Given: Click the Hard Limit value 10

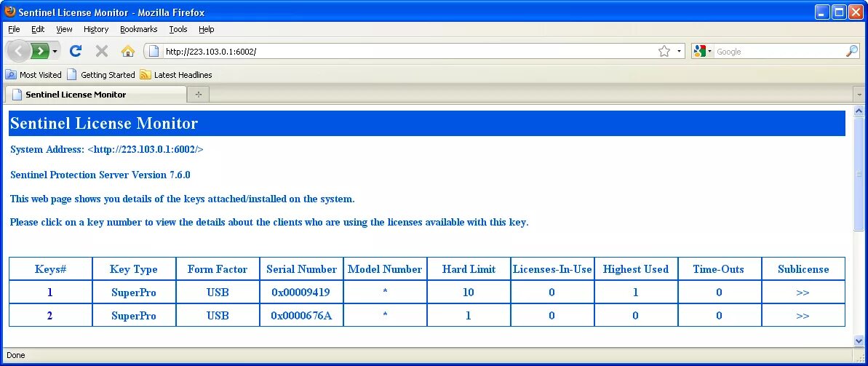Looking at the screenshot, I should tap(469, 293).
